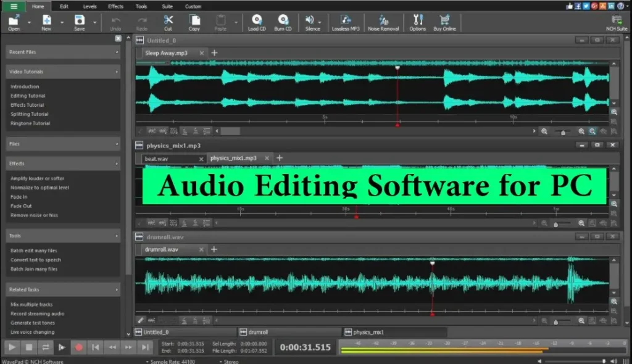Image resolution: width=632 pixels, height=364 pixels.
Task: Click the Load CD toolbar icon
Action: pos(257,20)
